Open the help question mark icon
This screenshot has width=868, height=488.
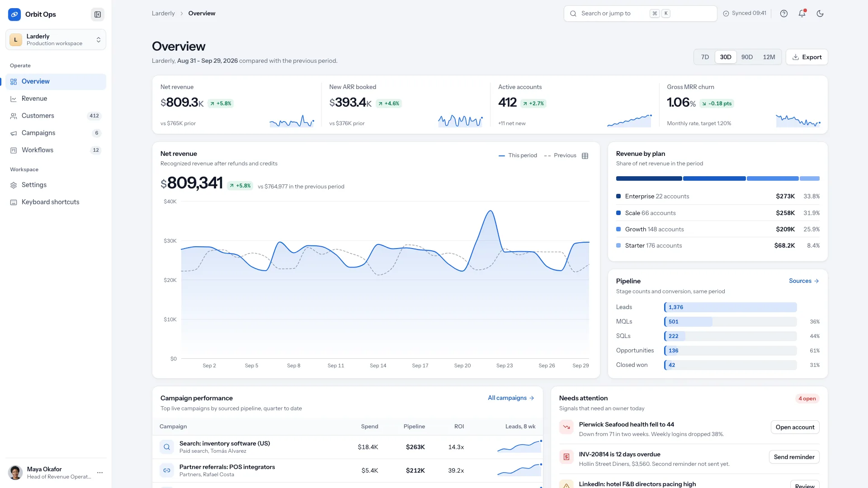(784, 14)
